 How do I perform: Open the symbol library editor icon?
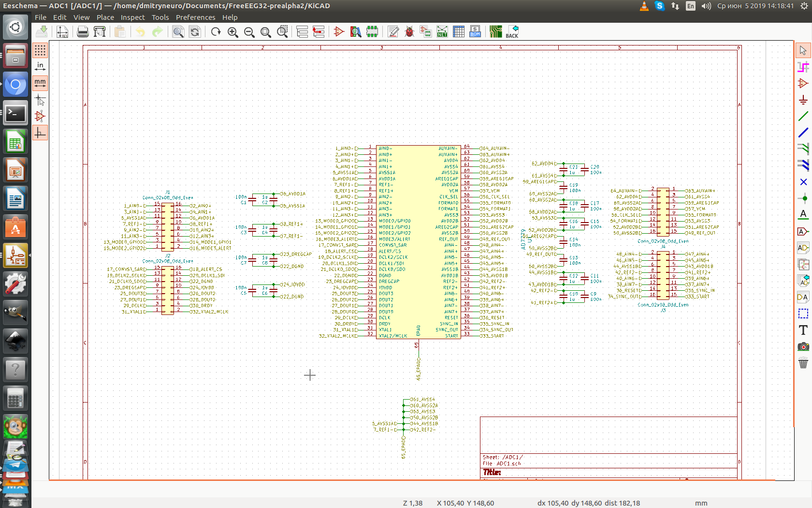pos(339,32)
